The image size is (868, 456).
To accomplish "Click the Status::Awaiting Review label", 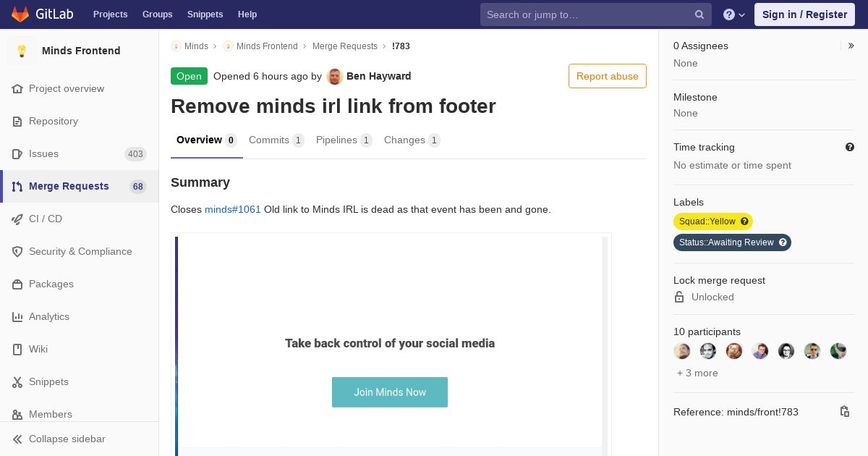I will pyautogui.click(x=732, y=242).
